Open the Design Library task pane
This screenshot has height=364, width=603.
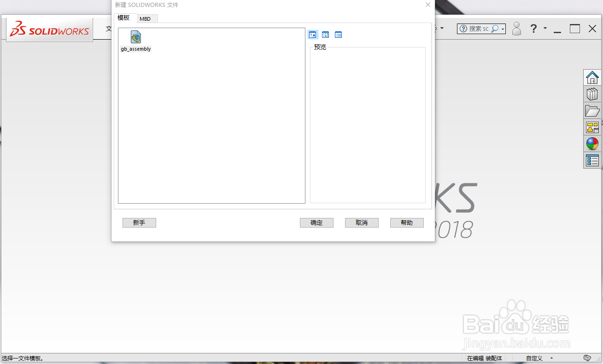[592, 94]
